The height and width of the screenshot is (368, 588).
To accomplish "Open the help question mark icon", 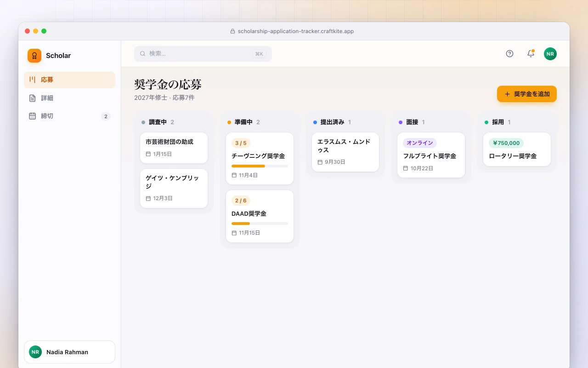I will click(509, 54).
